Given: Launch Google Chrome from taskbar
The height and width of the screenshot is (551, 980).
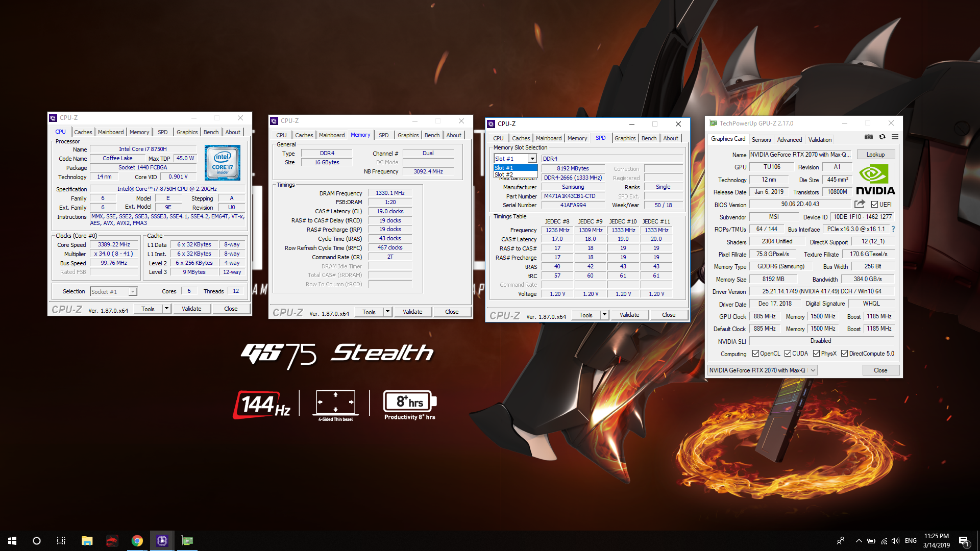Looking at the screenshot, I should (137, 541).
